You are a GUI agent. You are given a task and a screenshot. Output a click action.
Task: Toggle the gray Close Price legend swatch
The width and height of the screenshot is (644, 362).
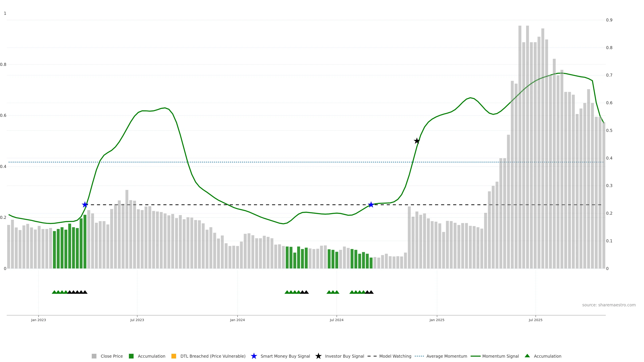click(94, 356)
